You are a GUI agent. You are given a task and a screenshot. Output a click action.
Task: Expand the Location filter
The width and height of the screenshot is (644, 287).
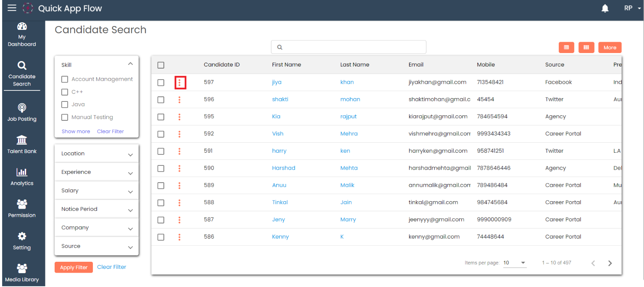coord(97,154)
